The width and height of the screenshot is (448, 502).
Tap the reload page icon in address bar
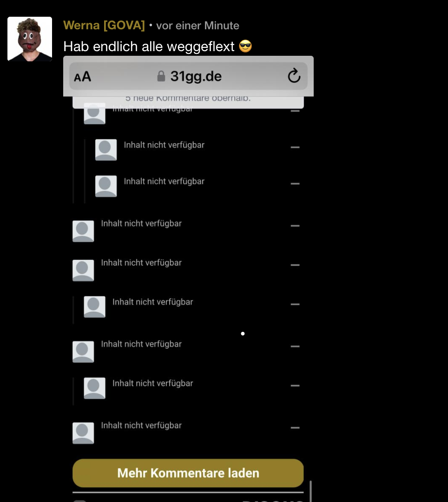pos(294,76)
